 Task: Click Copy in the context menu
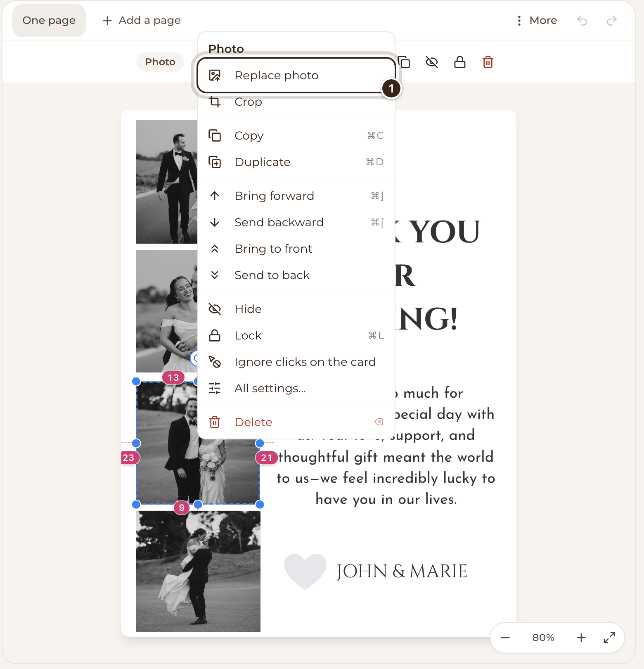[x=296, y=135]
